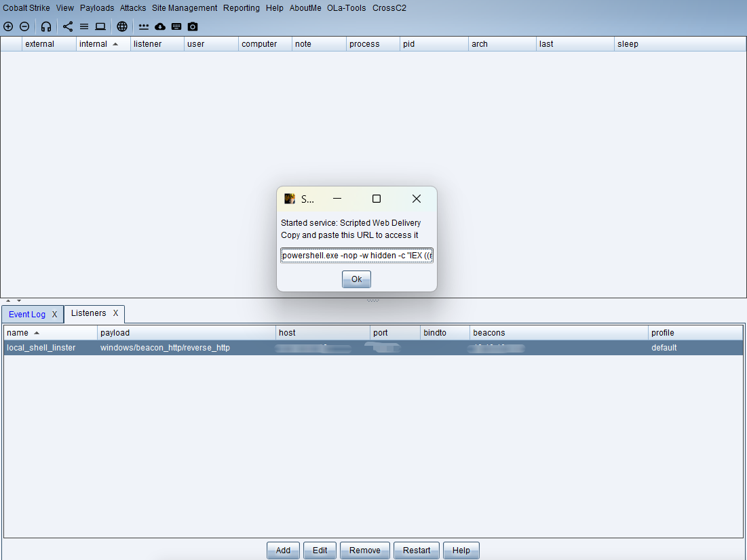Open the Attacks menu
The height and width of the screenshot is (560, 747).
(133, 8)
